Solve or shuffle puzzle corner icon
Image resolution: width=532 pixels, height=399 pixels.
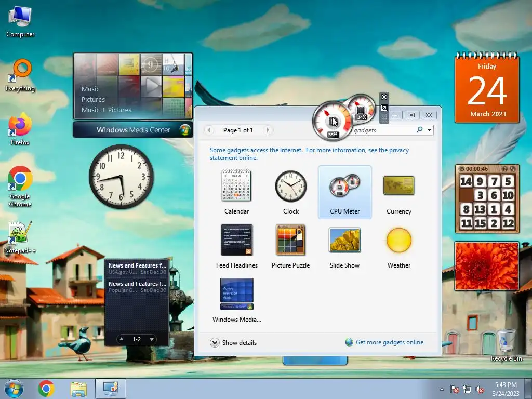[513, 169]
